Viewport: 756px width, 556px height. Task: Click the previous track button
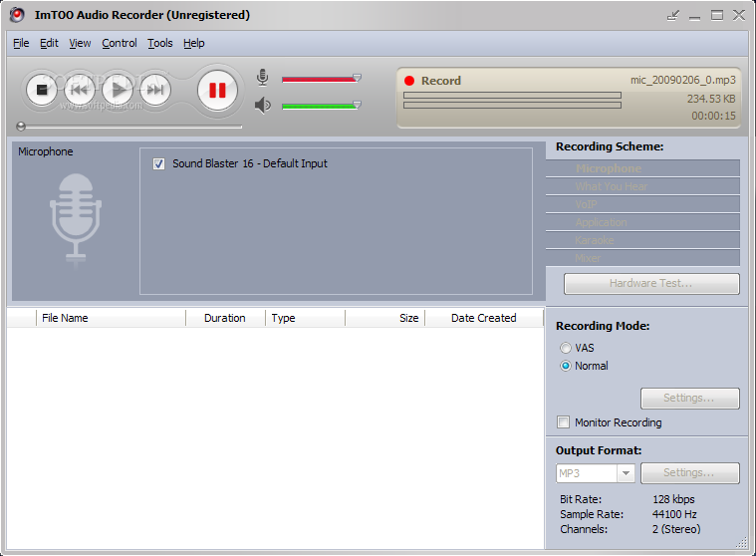80,90
